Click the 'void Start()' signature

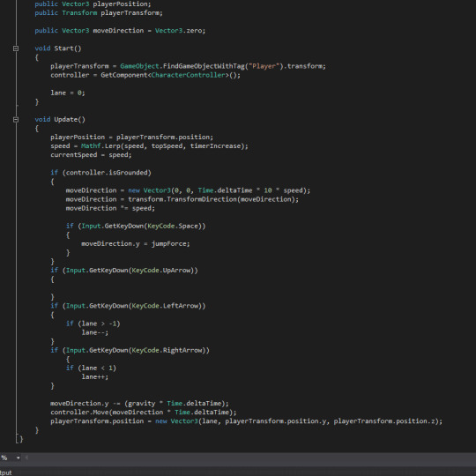pos(58,48)
